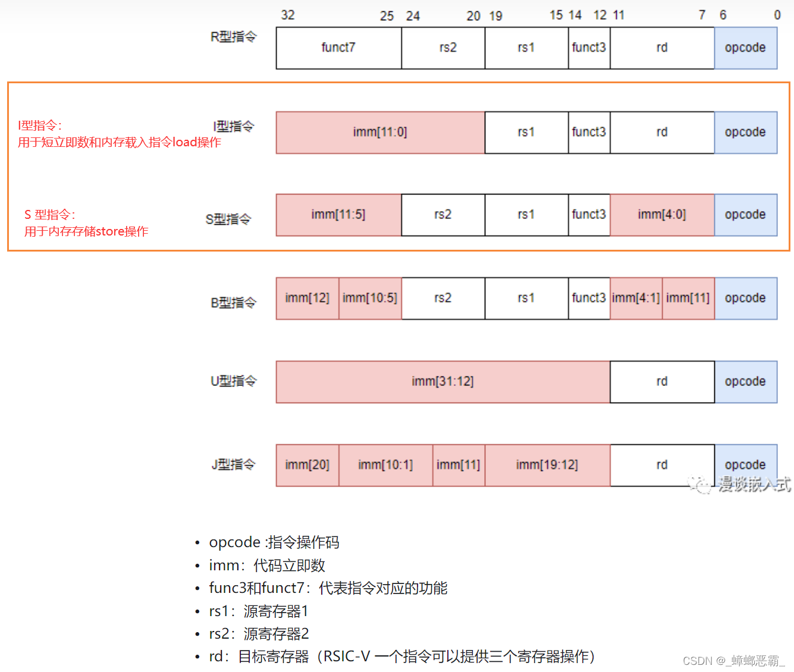Select the opcode box of R型指令
The width and height of the screenshot is (794, 672).
pos(745,48)
